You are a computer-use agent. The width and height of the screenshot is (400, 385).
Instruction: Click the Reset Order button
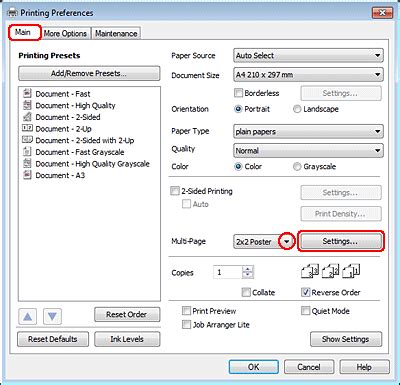tap(127, 314)
